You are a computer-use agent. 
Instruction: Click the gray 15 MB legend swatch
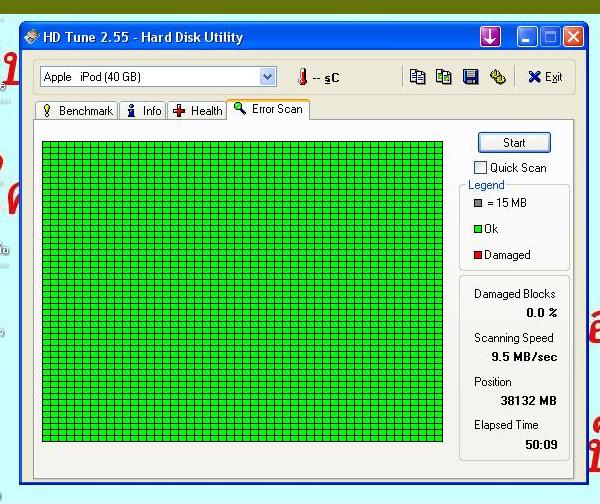point(478,203)
